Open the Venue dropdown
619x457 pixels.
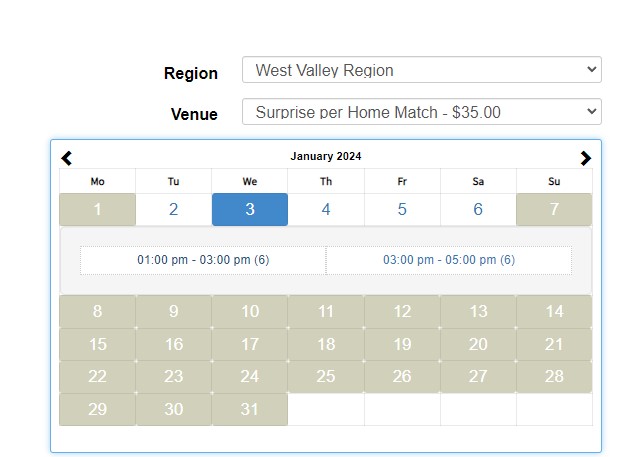tap(421, 112)
